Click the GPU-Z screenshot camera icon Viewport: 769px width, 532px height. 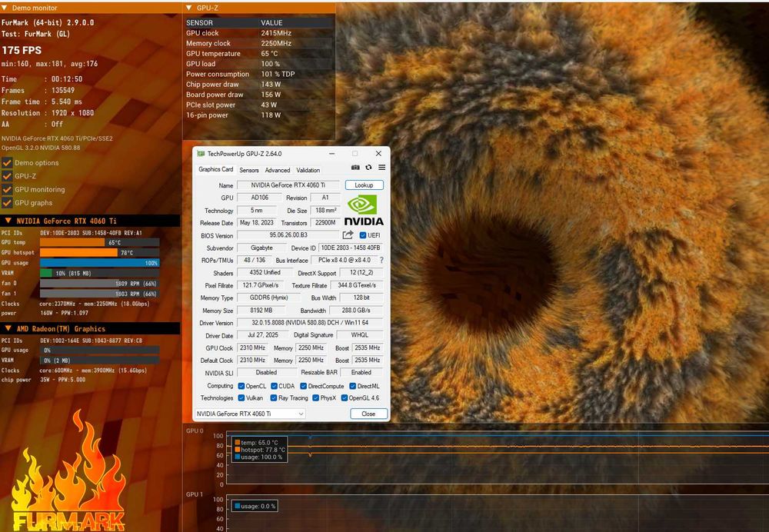pyautogui.click(x=355, y=168)
